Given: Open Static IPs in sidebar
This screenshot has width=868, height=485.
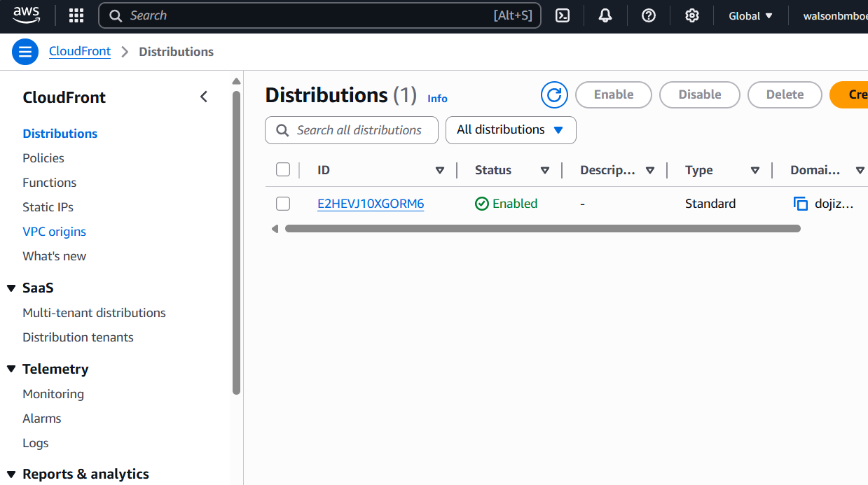Looking at the screenshot, I should click(x=48, y=207).
